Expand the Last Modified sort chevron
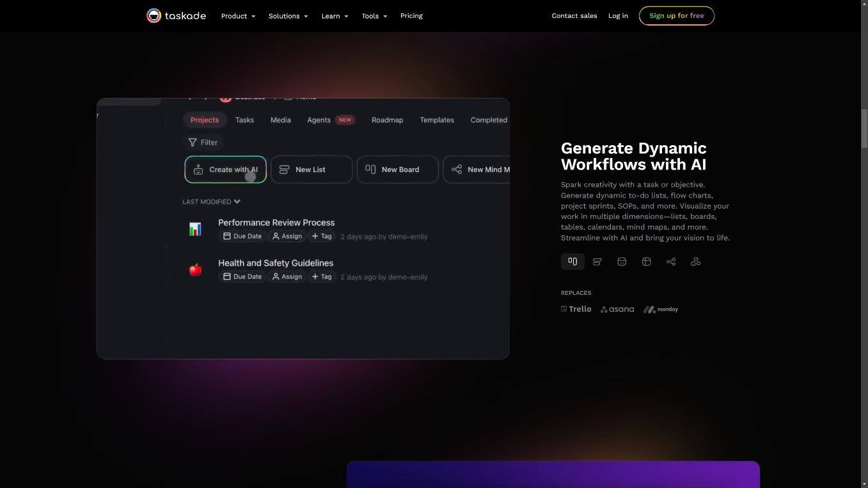The image size is (868, 488). pos(237,201)
